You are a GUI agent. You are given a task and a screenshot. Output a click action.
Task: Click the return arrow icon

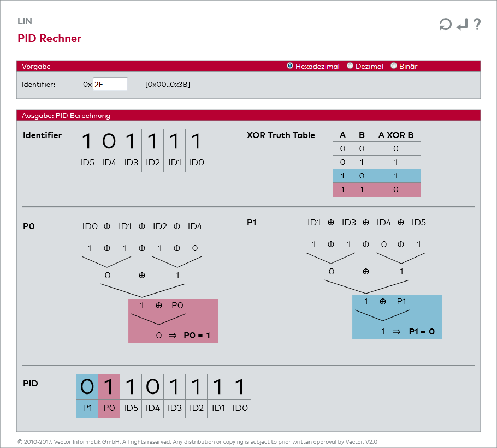(x=462, y=25)
